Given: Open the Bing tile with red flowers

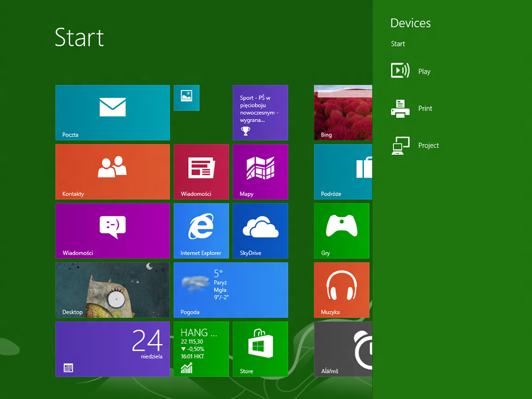Looking at the screenshot, I should 343,113.
